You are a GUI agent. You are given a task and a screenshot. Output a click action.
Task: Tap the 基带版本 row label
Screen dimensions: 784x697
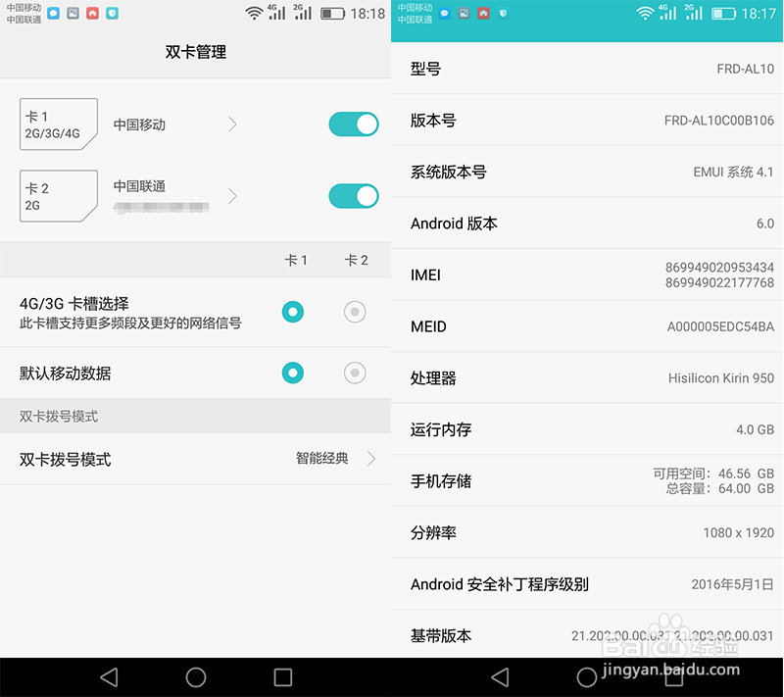tap(440, 635)
